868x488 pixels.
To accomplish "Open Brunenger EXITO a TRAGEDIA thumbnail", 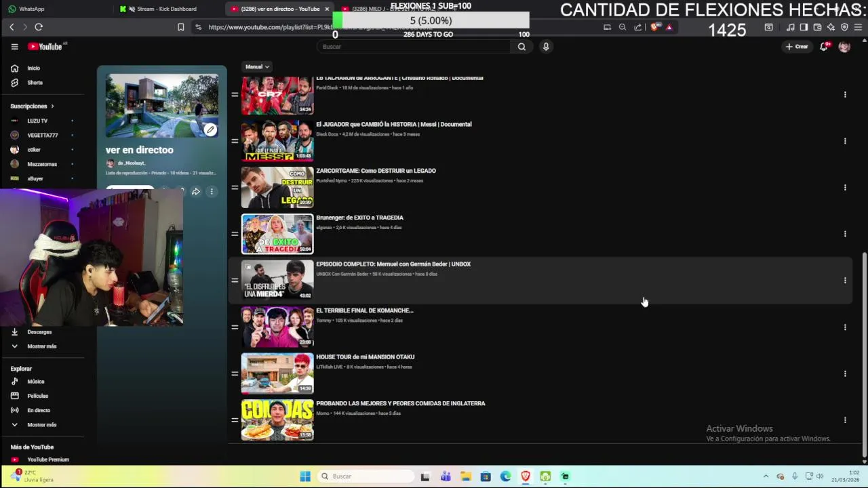I will pyautogui.click(x=277, y=234).
